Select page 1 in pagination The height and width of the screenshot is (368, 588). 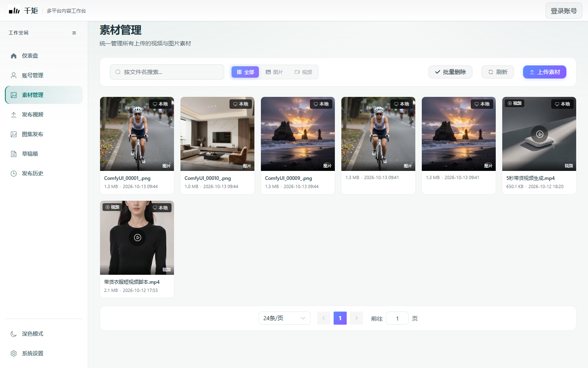click(x=340, y=318)
